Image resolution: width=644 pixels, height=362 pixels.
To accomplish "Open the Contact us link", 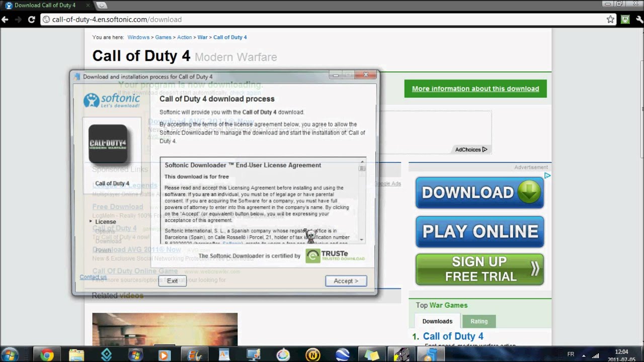I will (x=93, y=277).
